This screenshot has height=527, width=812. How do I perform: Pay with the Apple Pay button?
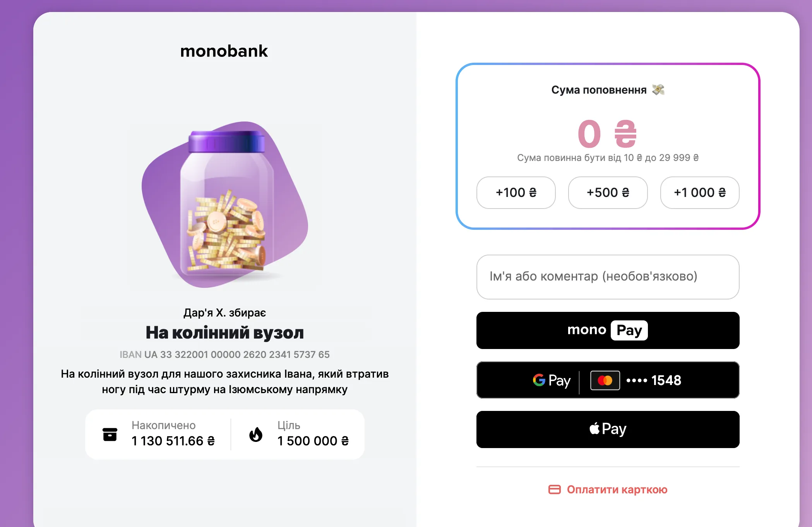pyautogui.click(x=608, y=429)
